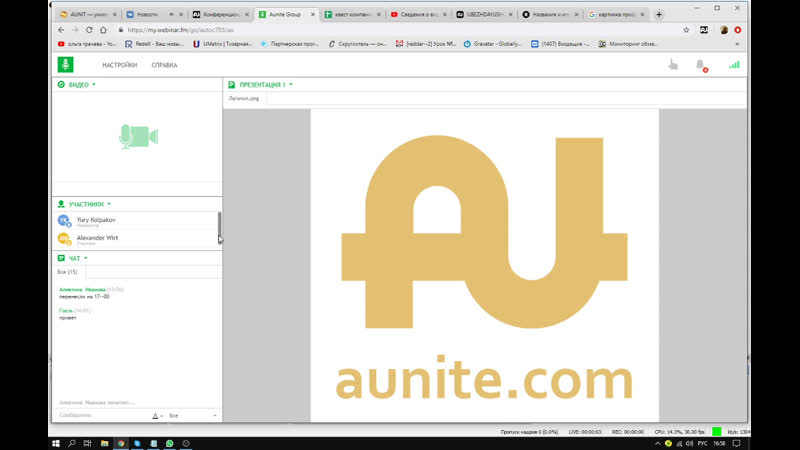Check the green connection signal indicator
800x450 pixels.
(x=734, y=65)
